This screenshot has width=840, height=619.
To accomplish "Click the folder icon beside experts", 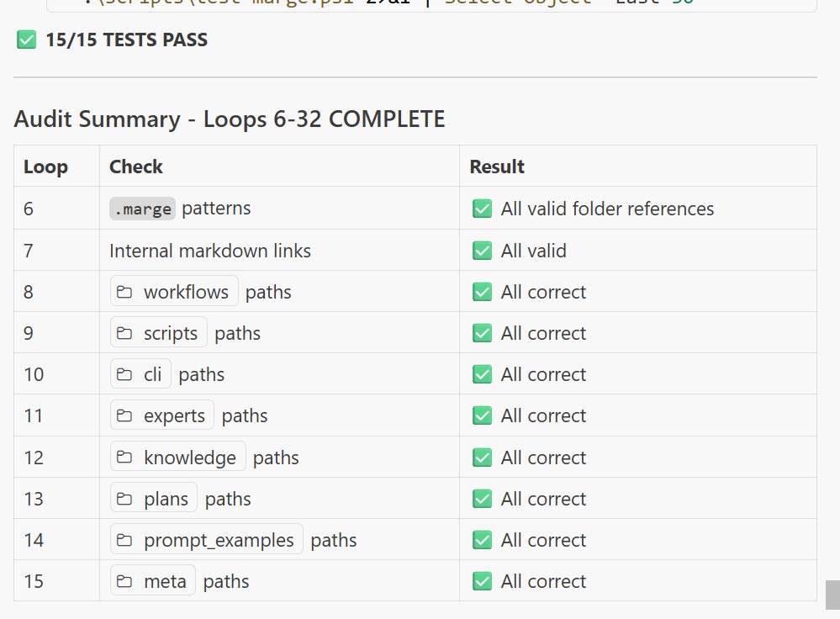I will pyautogui.click(x=124, y=415).
